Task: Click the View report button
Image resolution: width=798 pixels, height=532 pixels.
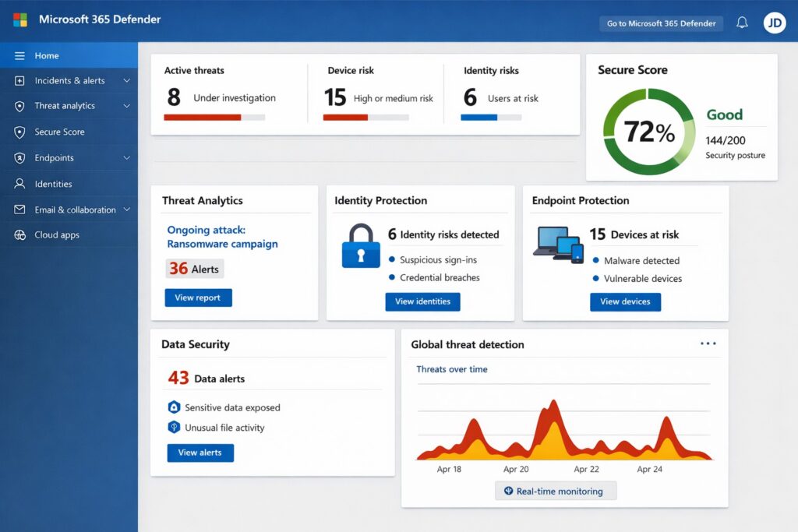Action: tap(198, 298)
